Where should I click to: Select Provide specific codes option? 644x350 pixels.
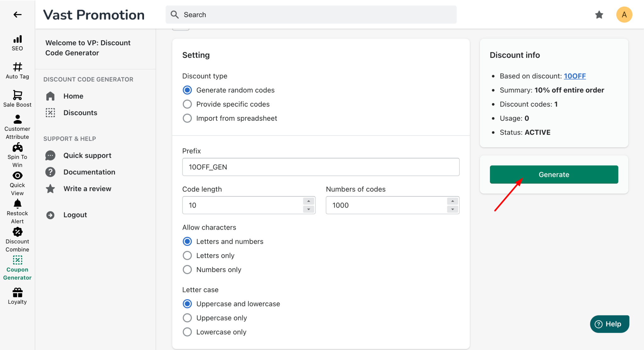[x=187, y=104]
